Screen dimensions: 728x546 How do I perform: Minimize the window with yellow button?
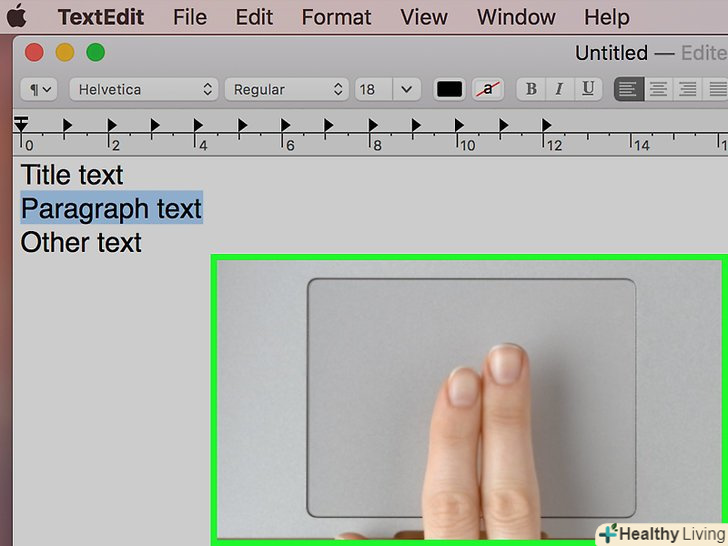pyautogui.click(x=65, y=52)
